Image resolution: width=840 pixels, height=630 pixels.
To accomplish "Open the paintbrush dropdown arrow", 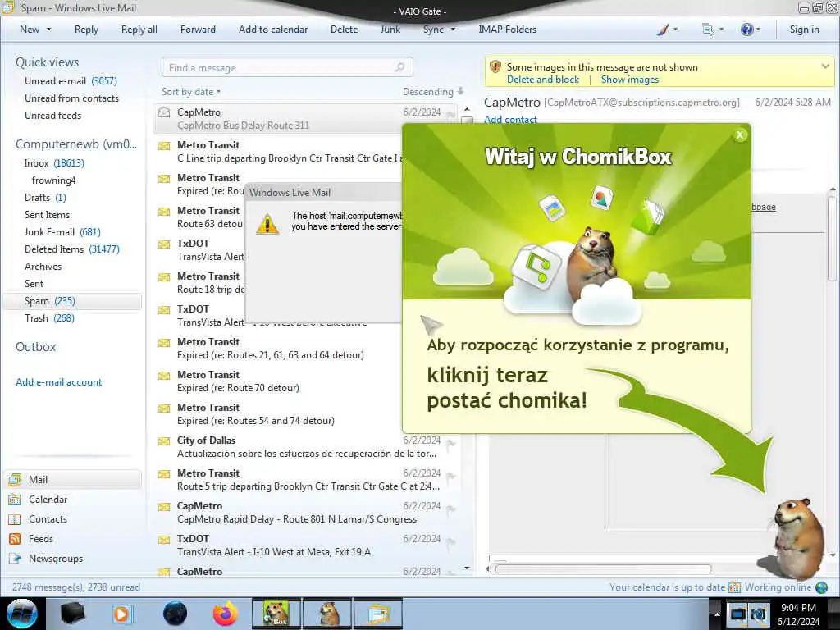I will click(x=676, y=30).
